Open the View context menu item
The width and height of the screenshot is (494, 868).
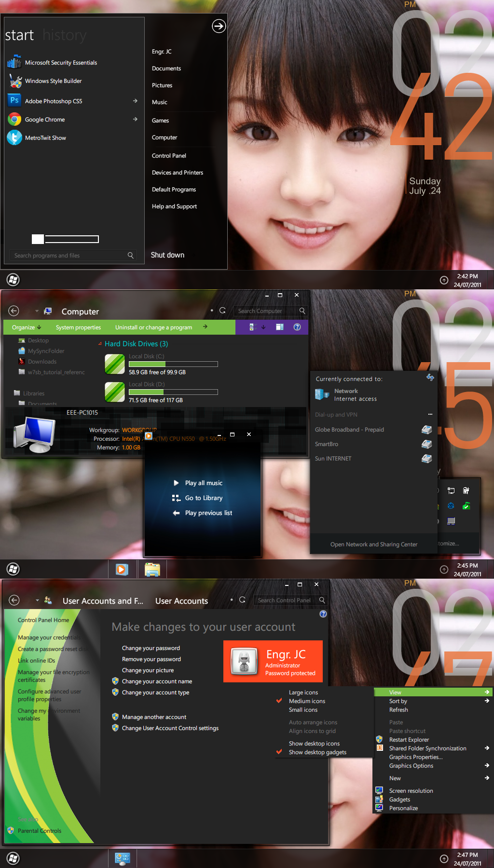(x=433, y=692)
